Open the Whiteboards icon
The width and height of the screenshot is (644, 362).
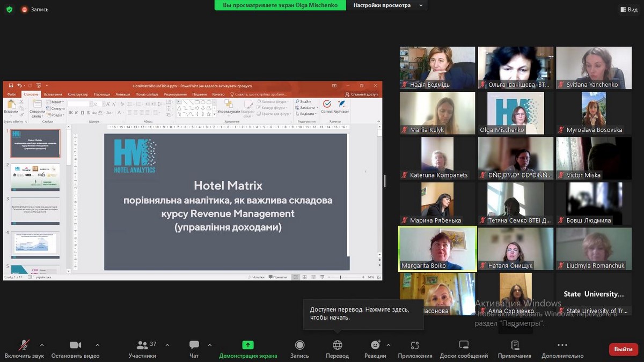tap(464, 345)
